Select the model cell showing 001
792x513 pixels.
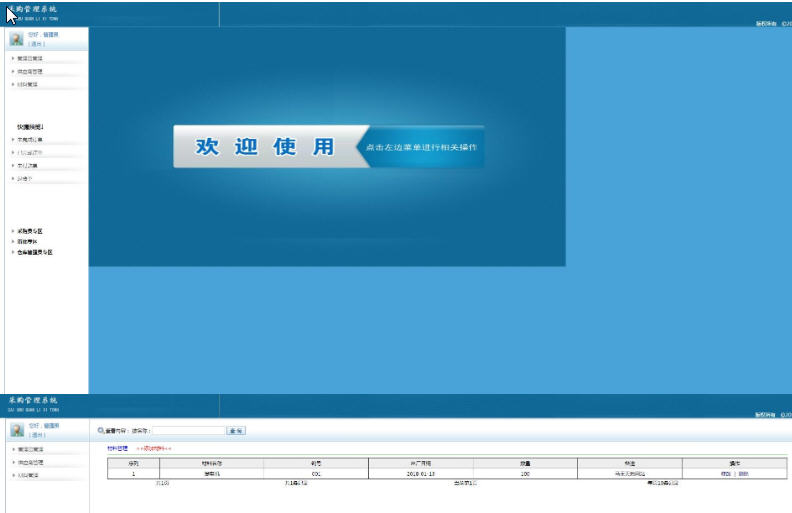pyautogui.click(x=316, y=474)
